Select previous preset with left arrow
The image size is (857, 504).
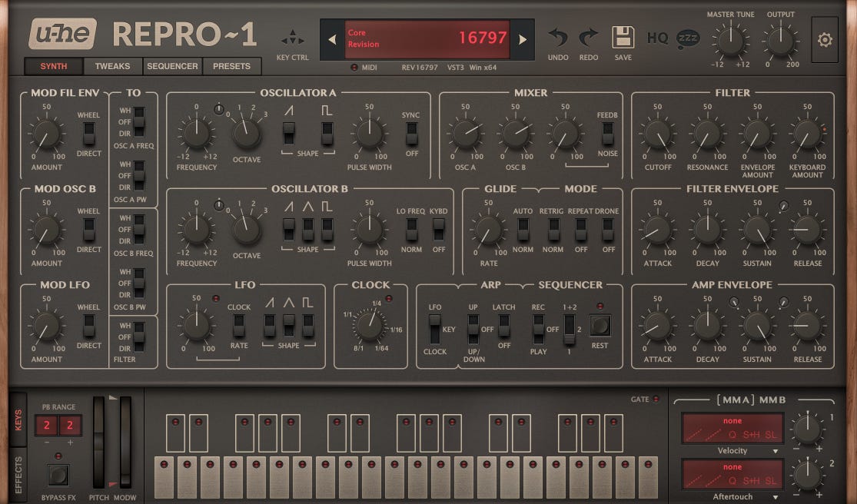coord(332,39)
